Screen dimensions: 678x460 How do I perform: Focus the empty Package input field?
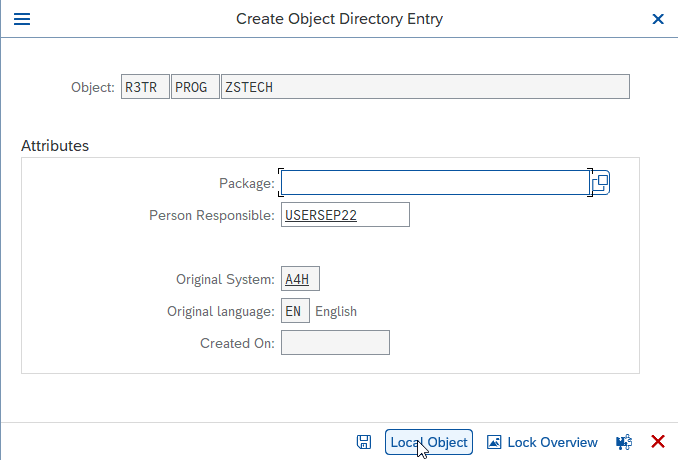[x=435, y=182]
